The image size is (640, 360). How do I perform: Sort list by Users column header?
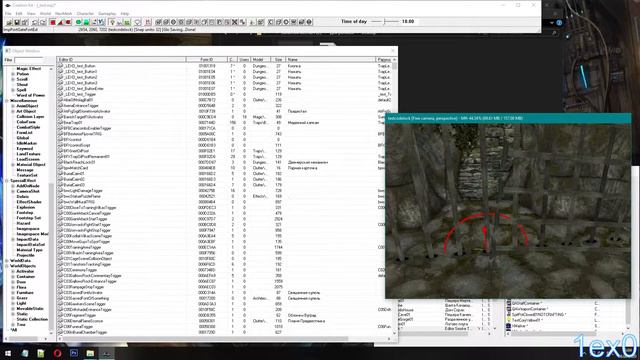244,60
